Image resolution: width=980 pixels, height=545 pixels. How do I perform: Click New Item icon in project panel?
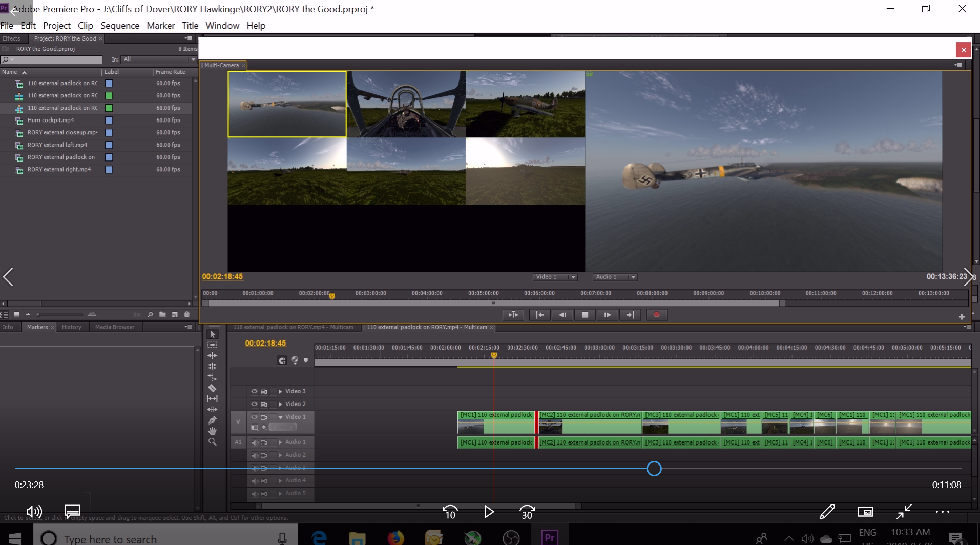tap(175, 314)
